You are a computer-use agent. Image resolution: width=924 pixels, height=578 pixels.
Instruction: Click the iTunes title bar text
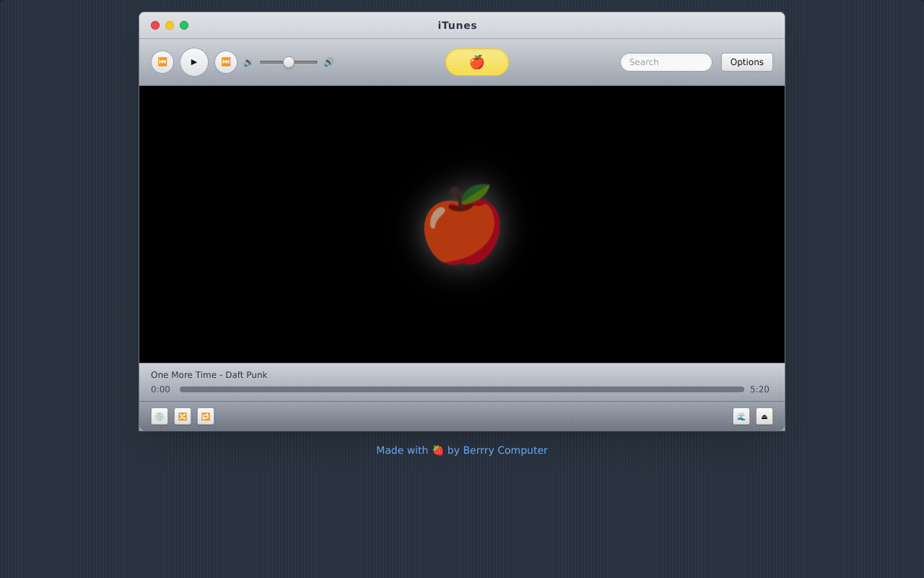[x=457, y=25]
